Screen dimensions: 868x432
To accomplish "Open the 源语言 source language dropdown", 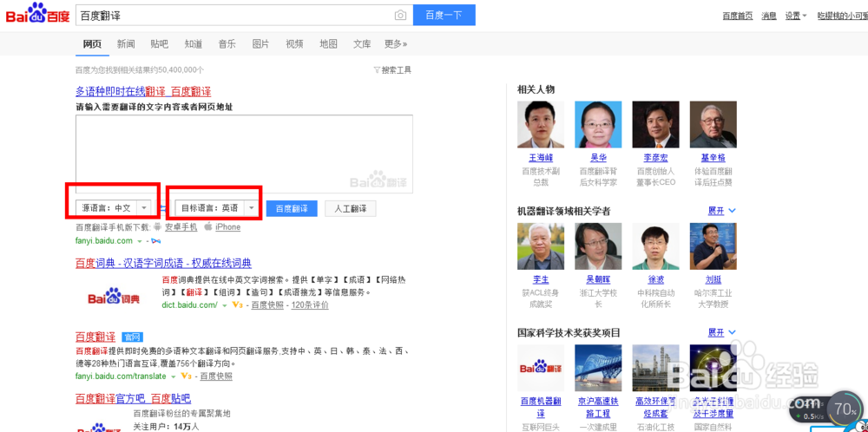I will point(114,208).
